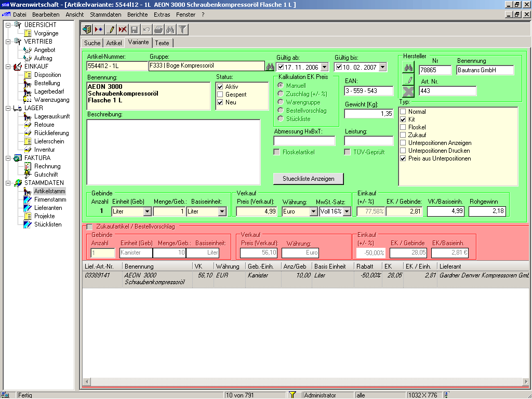The image size is (532, 399).
Task: Select Lagerauskunft in the navigation tree
Action: [x=52, y=116]
